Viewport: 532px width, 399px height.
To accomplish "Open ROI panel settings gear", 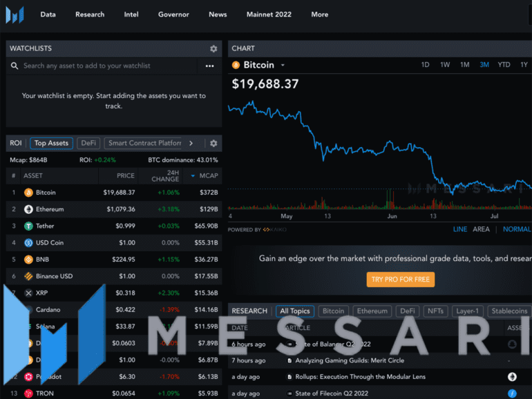I will [213, 144].
